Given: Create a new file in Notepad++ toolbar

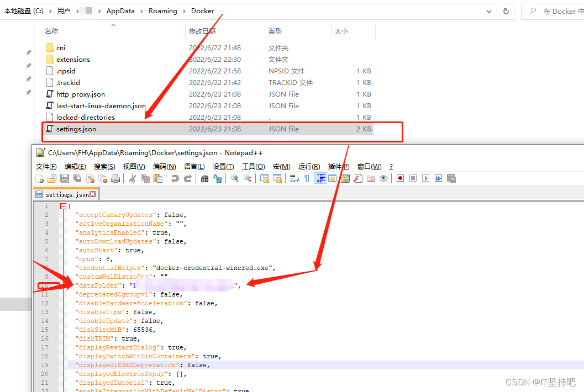Looking at the screenshot, I should (39, 179).
